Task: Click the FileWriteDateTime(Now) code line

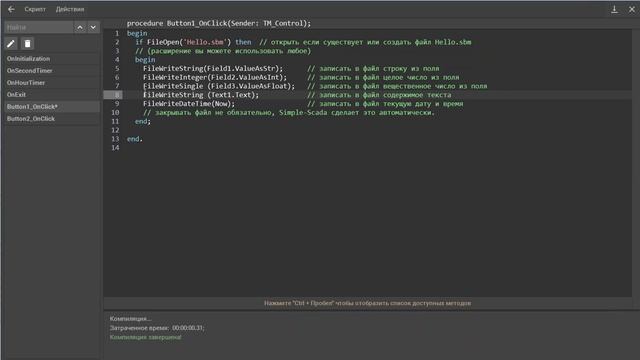Action: 189,104
